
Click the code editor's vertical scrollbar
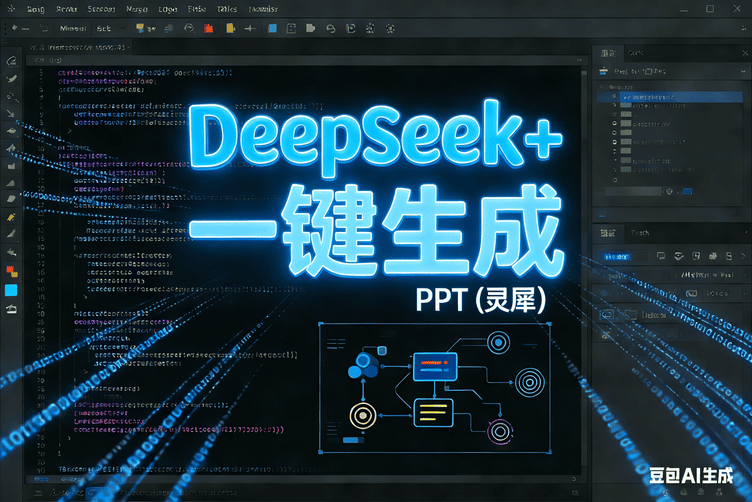coord(584,269)
